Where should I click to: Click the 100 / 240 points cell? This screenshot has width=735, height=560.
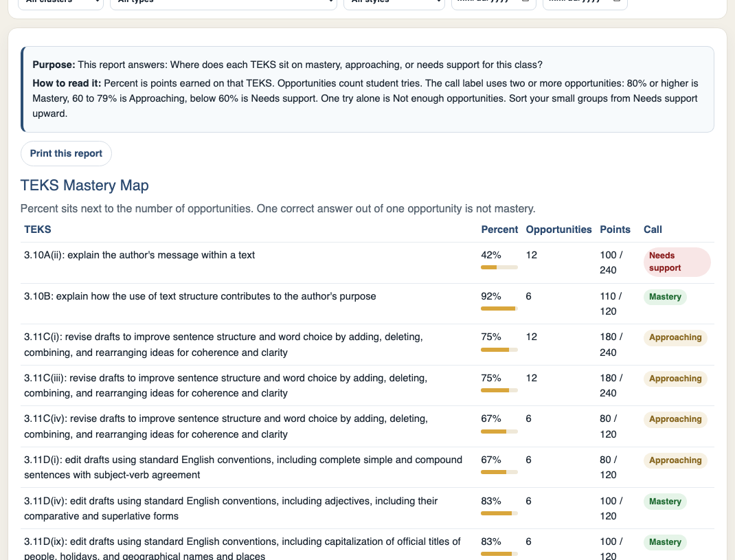[611, 262]
